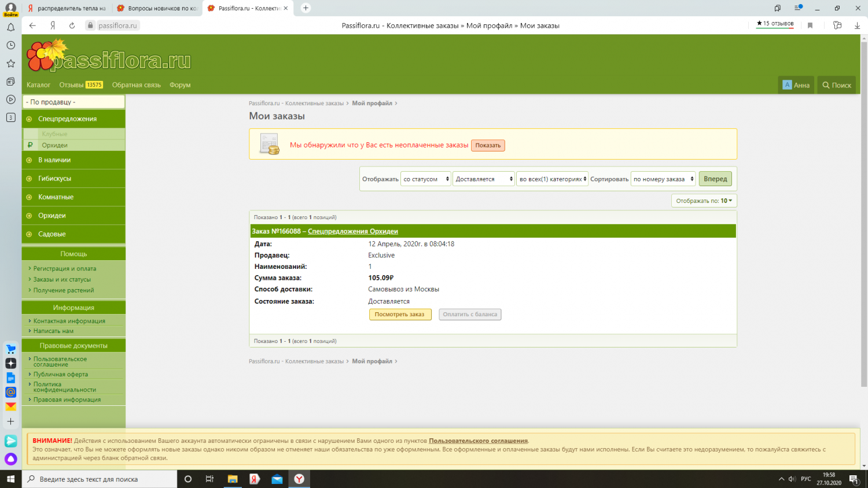Open the sidebar history clock icon
Screen dimensions: 868x488
[10, 45]
